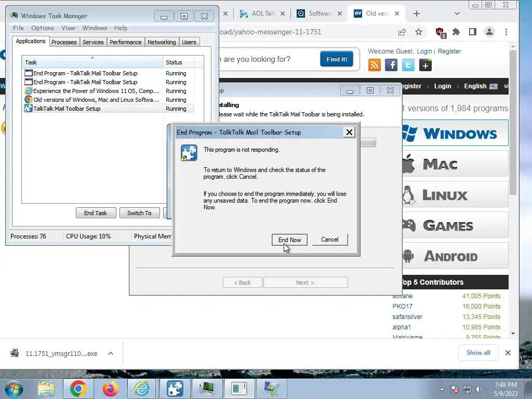Open the Chrome extensions puzzle icon
532x399 pixels.
(x=456, y=32)
